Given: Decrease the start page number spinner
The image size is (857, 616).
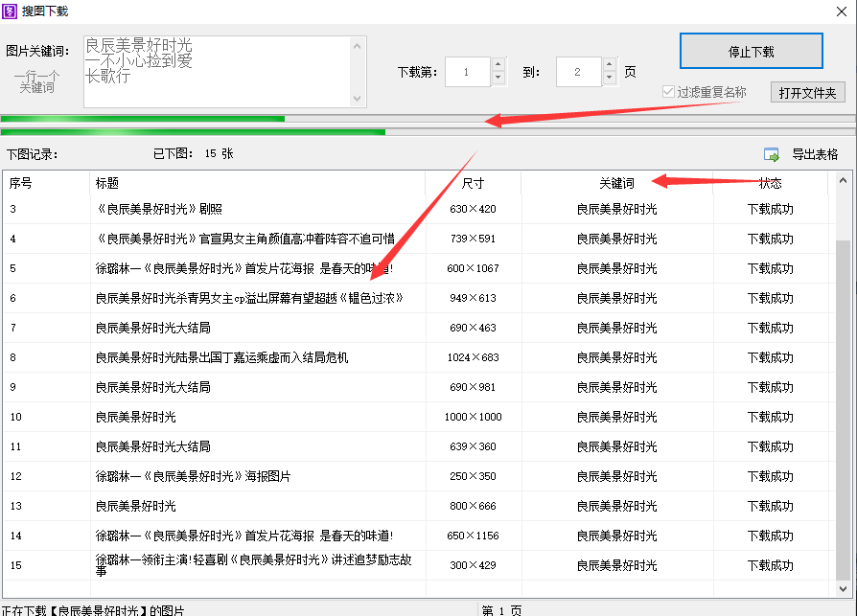Looking at the screenshot, I should (498, 78).
